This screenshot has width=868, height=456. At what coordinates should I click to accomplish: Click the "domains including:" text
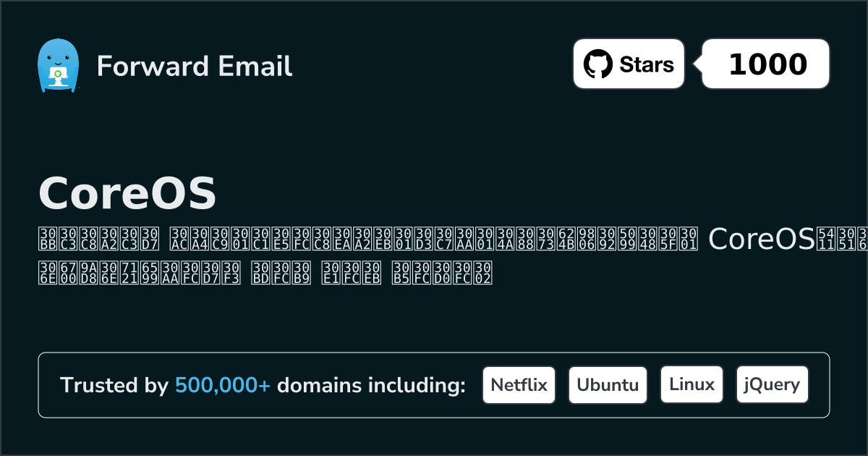point(371,386)
